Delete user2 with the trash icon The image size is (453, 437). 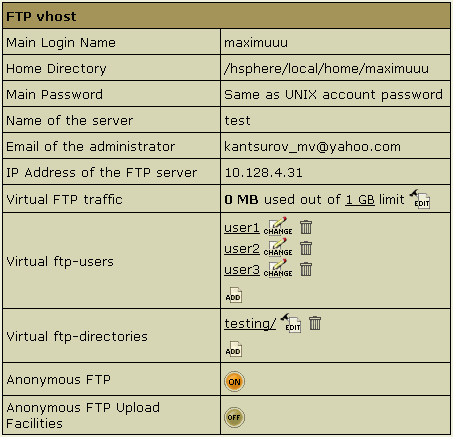(306, 248)
